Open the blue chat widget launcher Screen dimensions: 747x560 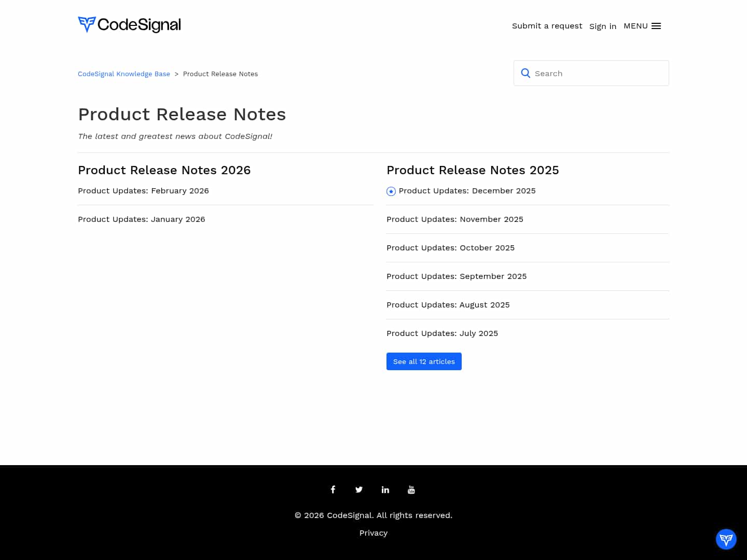click(x=726, y=539)
